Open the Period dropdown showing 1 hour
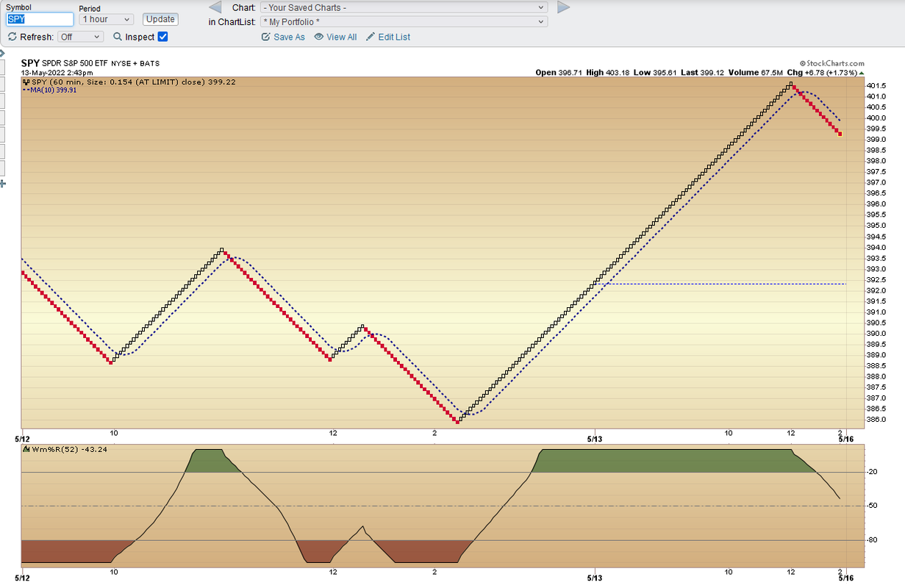This screenshot has width=905, height=588. pyautogui.click(x=107, y=19)
